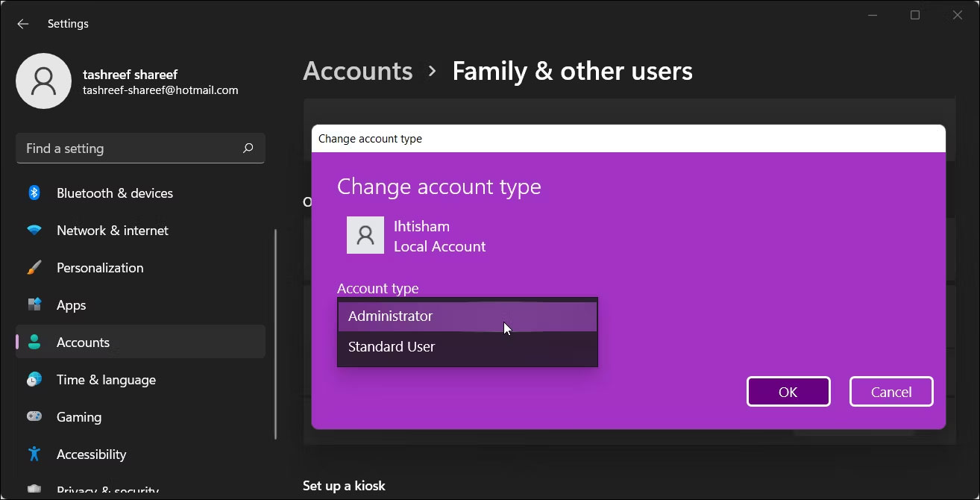Click the Network & internet wifi icon
980x500 pixels.
34,231
